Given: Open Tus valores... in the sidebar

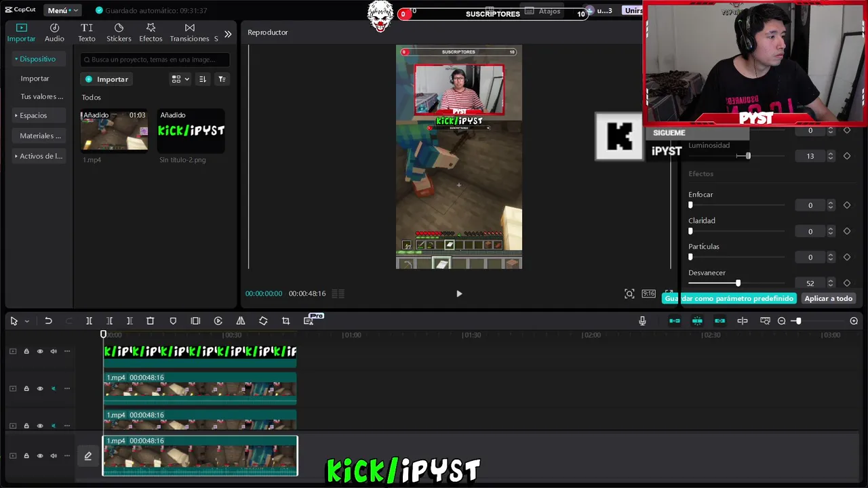Looking at the screenshot, I should (41, 96).
